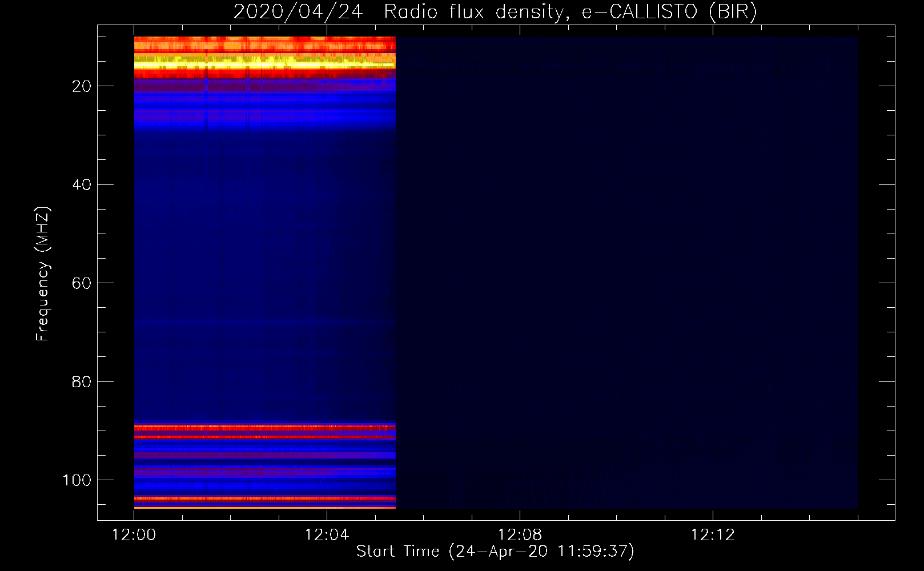Click the '80' frequency tick label
Screen dimensions: 924x571
pos(82,382)
